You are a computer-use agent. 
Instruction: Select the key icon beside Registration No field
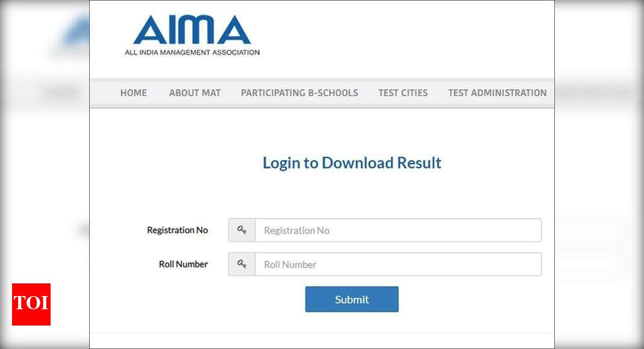[242, 230]
